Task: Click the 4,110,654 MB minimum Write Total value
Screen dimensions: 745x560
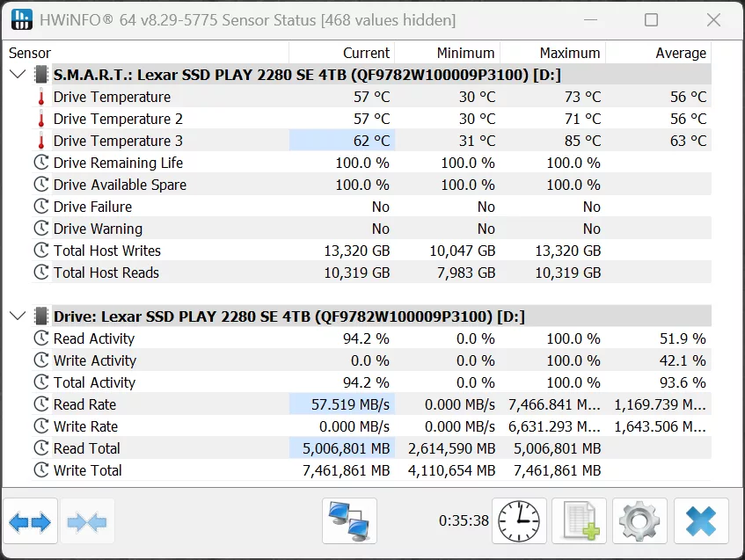Action: (451, 470)
